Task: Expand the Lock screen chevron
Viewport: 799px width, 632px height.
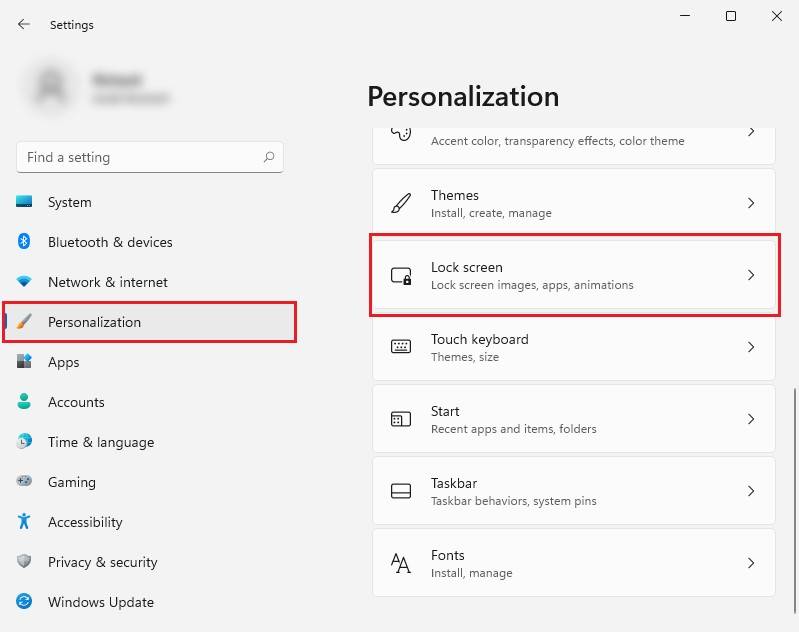Action: coord(751,275)
